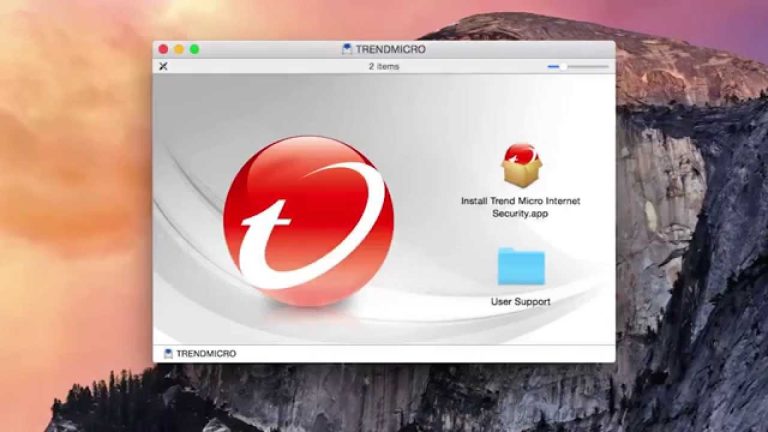
Task: Click the "2 items" status text
Action: click(384, 66)
